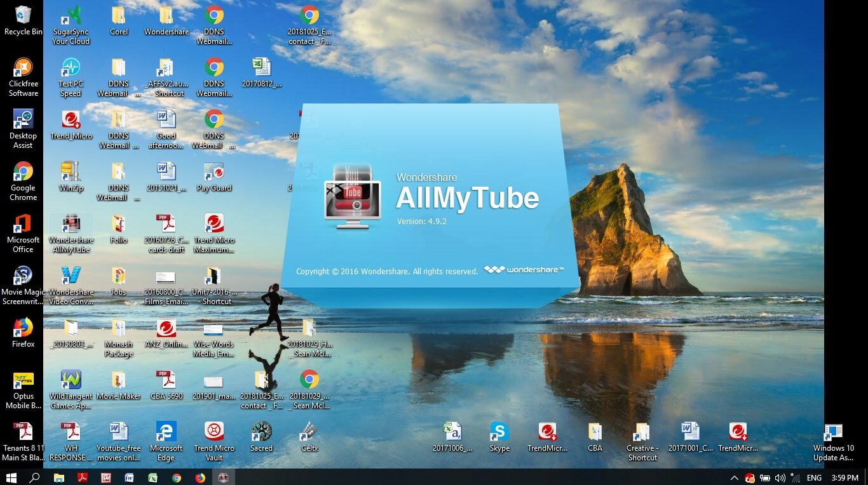868x485 pixels.
Task: Open ANZ_Online desktop icon
Action: [x=166, y=333]
